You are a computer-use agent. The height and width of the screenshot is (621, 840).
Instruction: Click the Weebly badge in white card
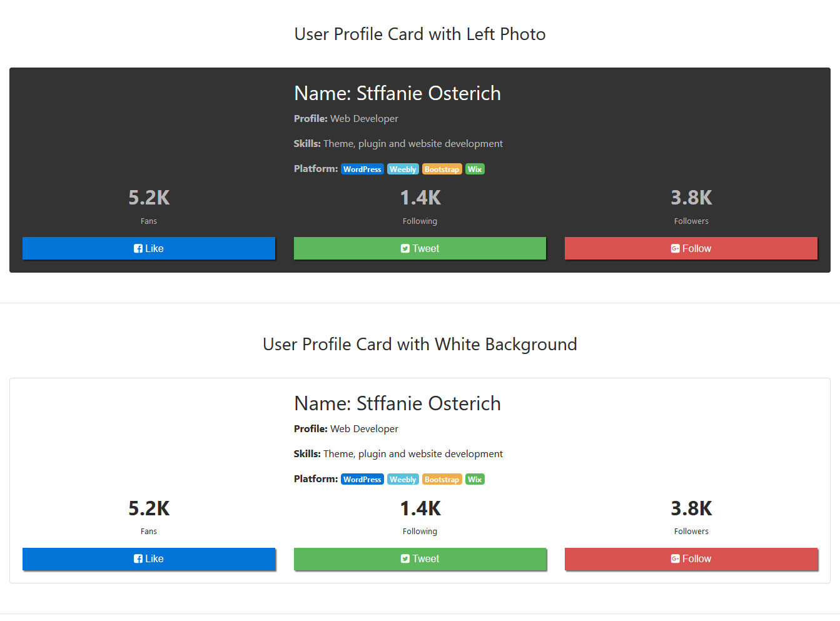(x=403, y=480)
